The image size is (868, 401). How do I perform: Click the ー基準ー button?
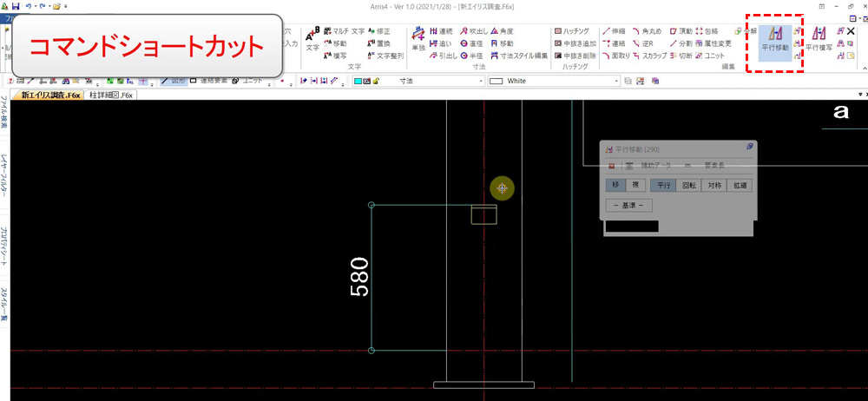(x=628, y=206)
